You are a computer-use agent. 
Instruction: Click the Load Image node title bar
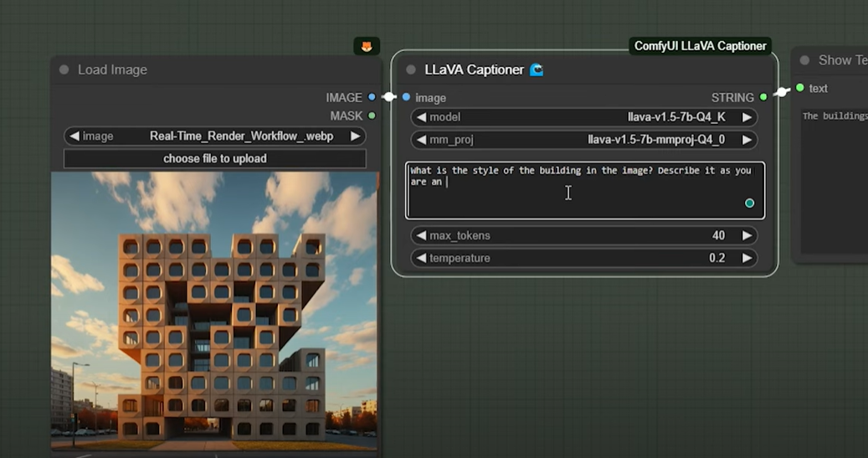[x=209, y=69]
